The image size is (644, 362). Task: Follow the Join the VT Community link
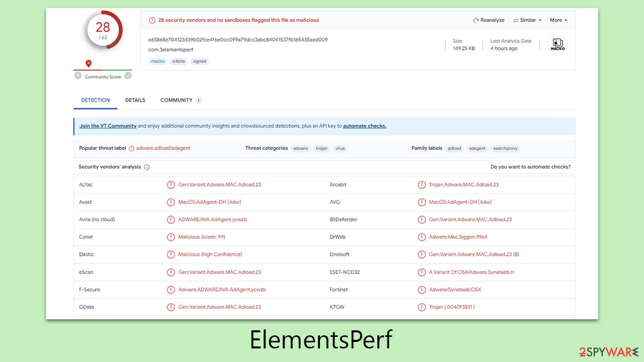tap(108, 126)
